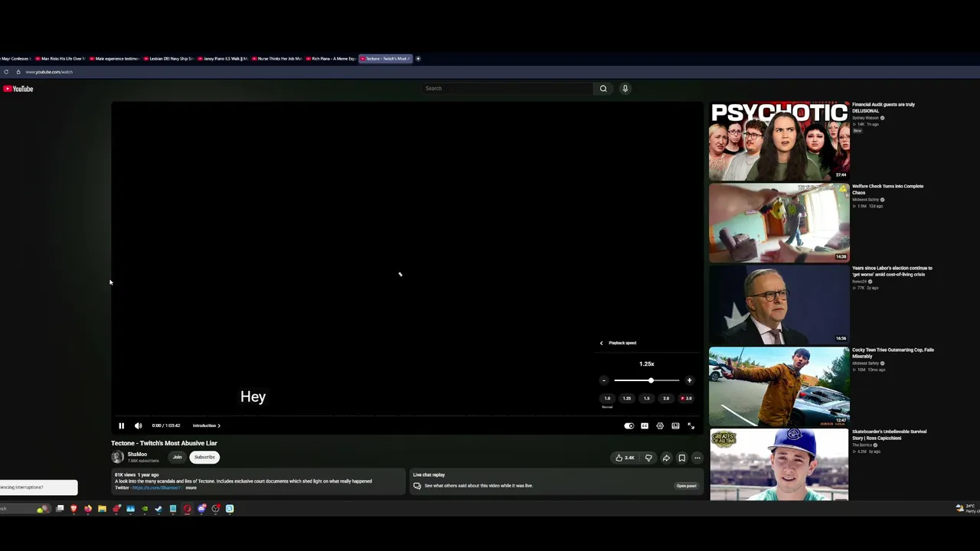Image resolution: width=980 pixels, height=551 pixels.
Task: Dislike the video with thumbs-down button
Action: pyautogui.click(x=648, y=458)
